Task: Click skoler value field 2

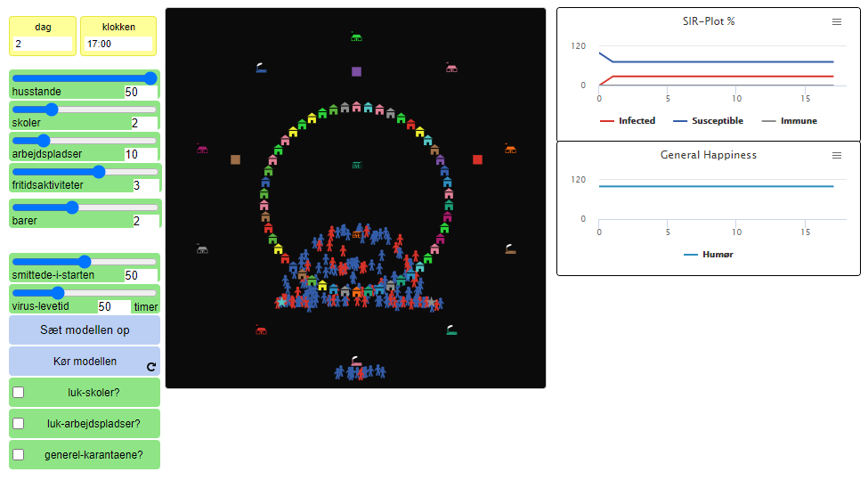Action: click(x=144, y=123)
